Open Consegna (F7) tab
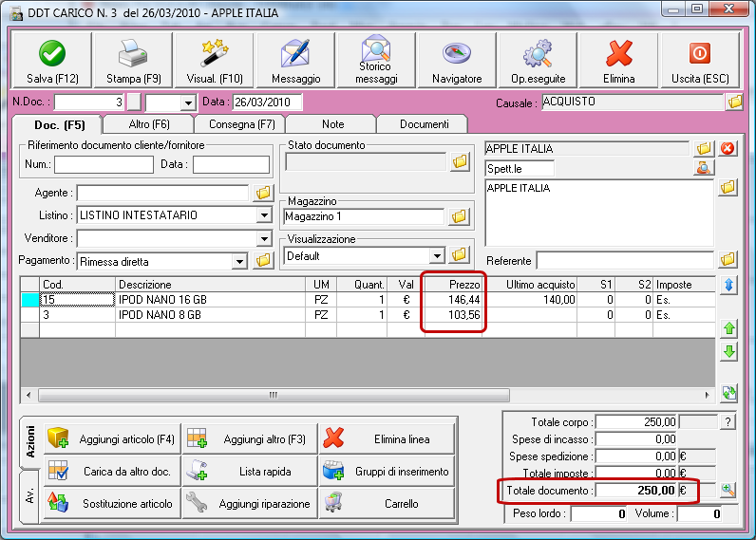Image resolution: width=756 pixels, height=540 pixels. (x=241, y=124)
